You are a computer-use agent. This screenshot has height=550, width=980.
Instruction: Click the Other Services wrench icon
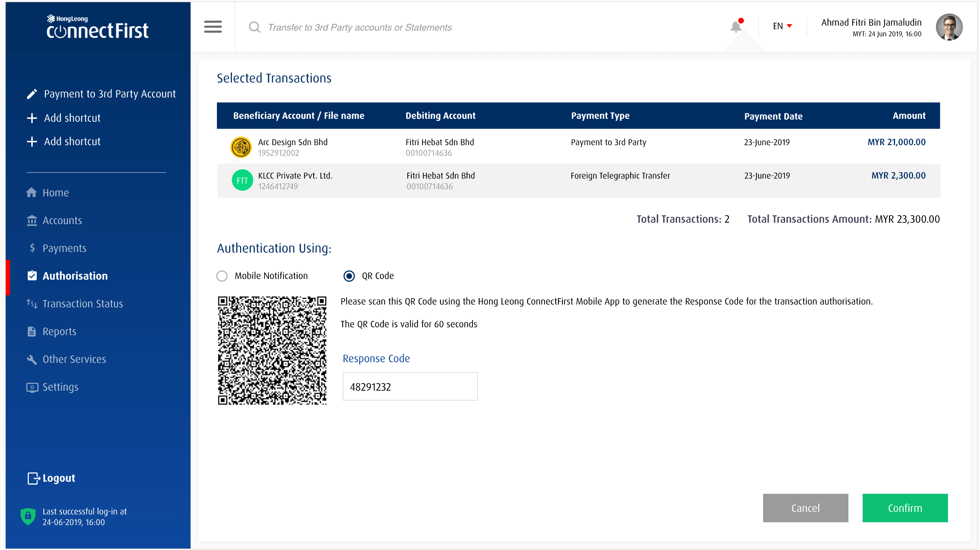point(32,359)
